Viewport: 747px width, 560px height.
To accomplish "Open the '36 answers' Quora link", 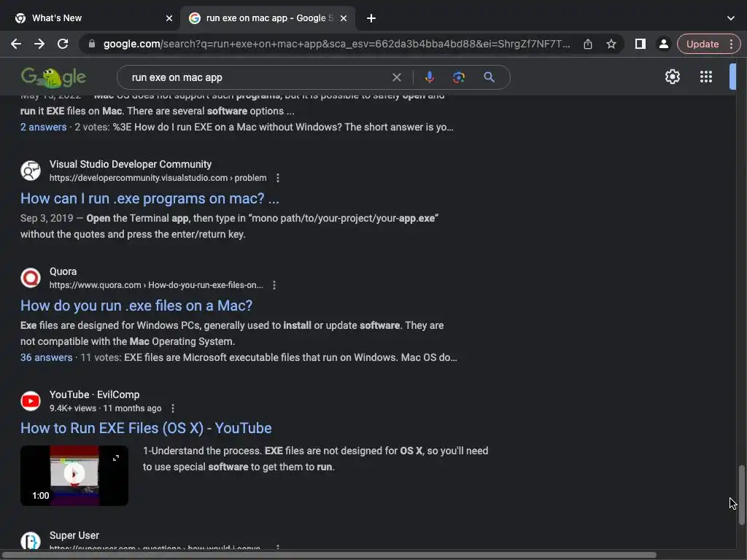I will (x=46, y=357).
